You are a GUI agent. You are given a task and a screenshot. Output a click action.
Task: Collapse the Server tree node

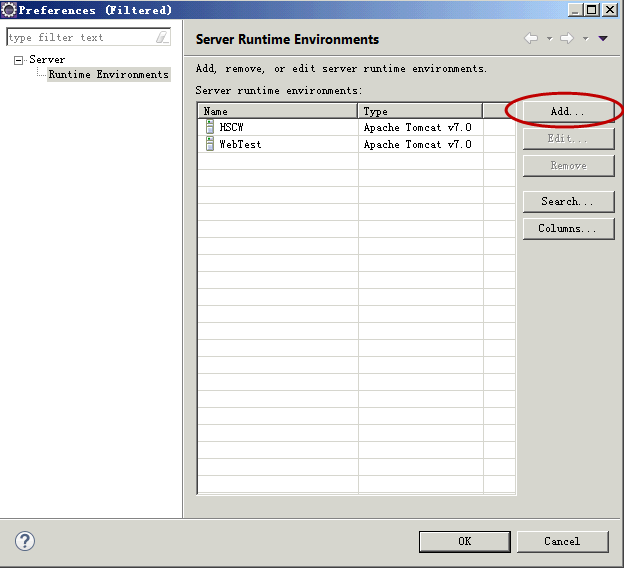pyautogui.click(x=18, y=60)
